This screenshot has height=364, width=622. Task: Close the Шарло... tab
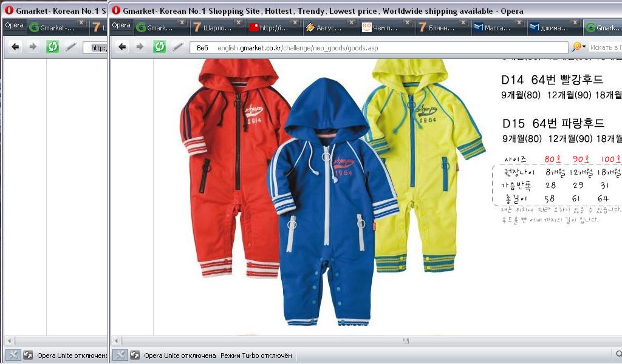pyautogui.click(x=238, y=22)
